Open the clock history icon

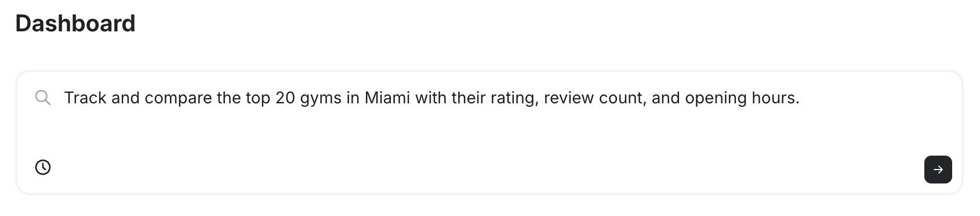[43, 167]
